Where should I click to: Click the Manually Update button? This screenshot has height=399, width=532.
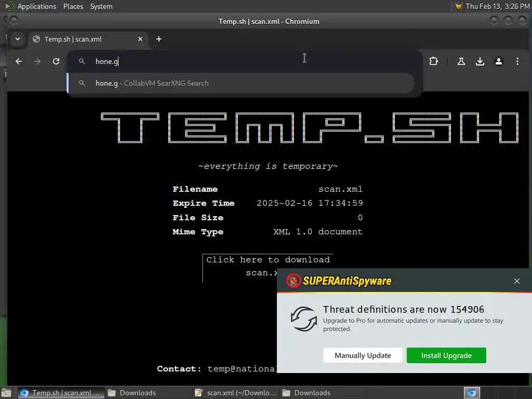363,355
